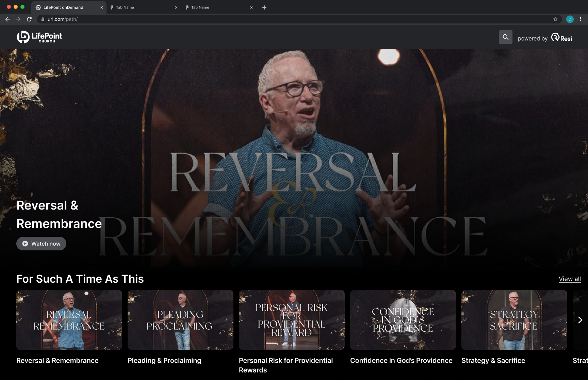
Task: Open the browser profile avatar
Action: tap(569, 19)
